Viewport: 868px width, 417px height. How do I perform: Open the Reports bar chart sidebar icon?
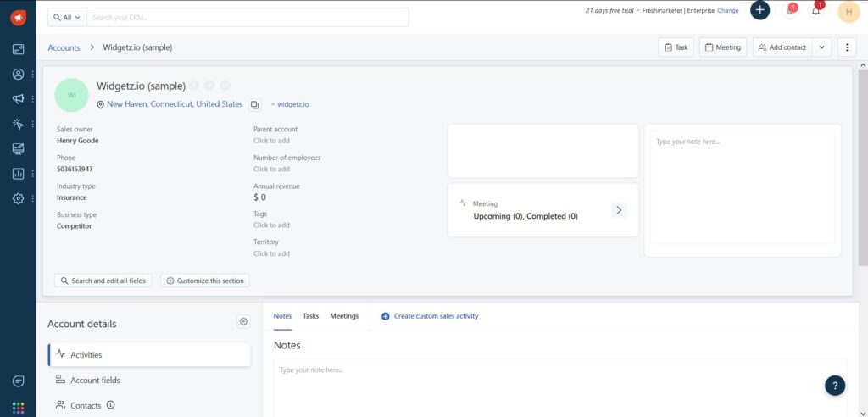(19, 174)
